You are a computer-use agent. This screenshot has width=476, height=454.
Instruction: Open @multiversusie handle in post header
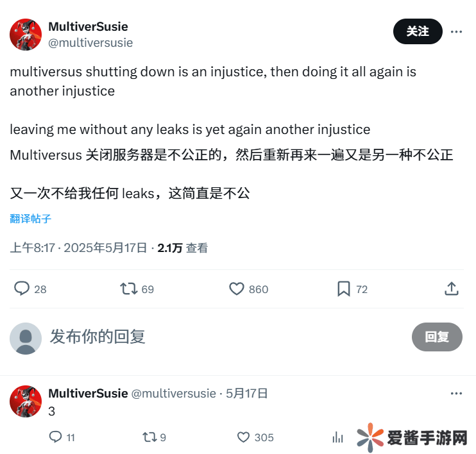[x=90, y=43]
